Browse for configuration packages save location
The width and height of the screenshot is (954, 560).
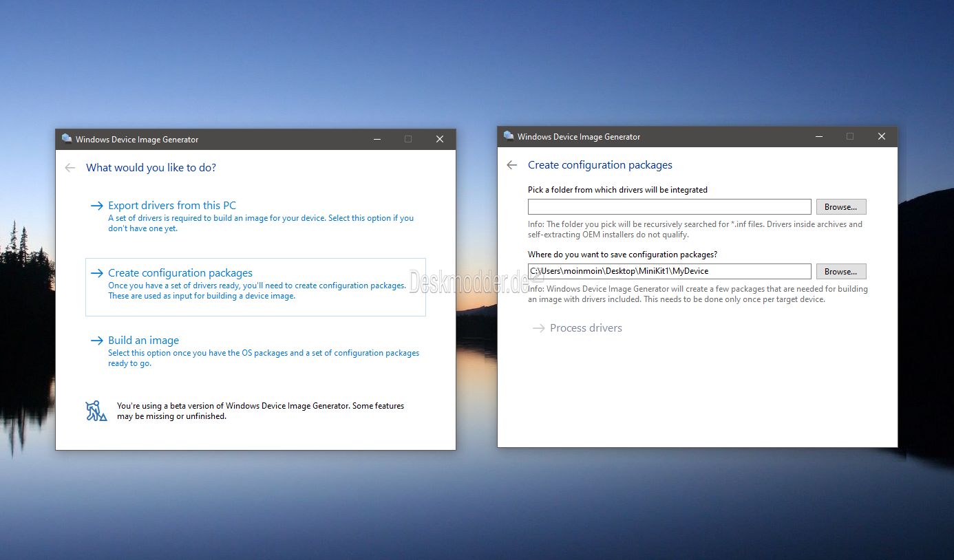(841, 271)
